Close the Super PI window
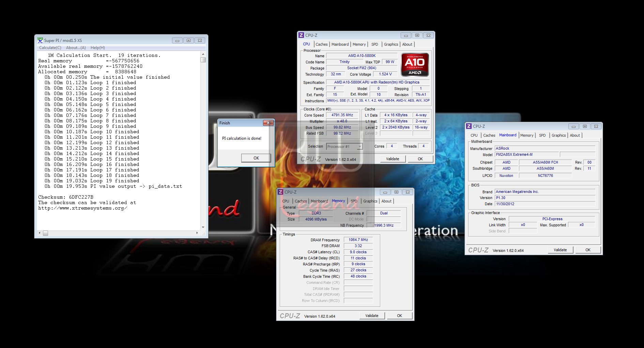Screen dimensions: 644x348 coord(200,40)
